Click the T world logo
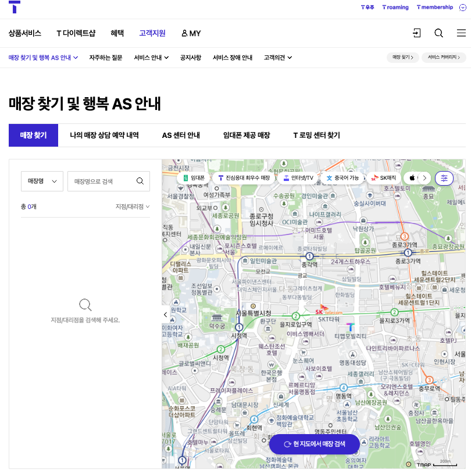Viewport: 471px width, 476px height. (x=15, y=6)
